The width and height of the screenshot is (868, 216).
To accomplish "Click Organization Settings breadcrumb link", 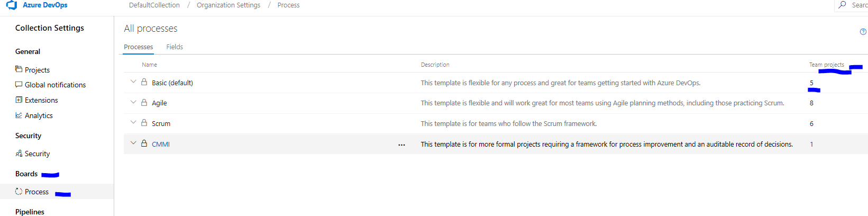I will point(229,5).
